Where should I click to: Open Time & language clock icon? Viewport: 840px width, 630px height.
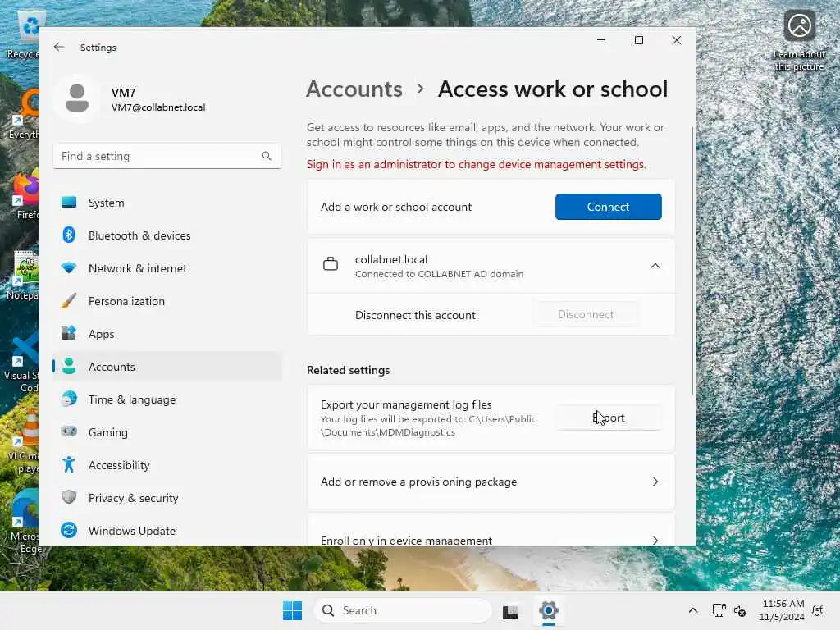click(69, 399)
